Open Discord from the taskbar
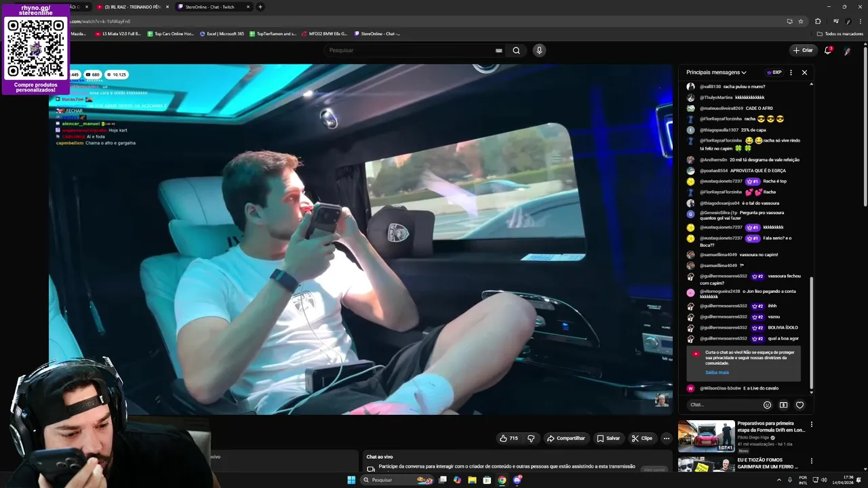This screenshot has width=868, height=488. point(517,480)
